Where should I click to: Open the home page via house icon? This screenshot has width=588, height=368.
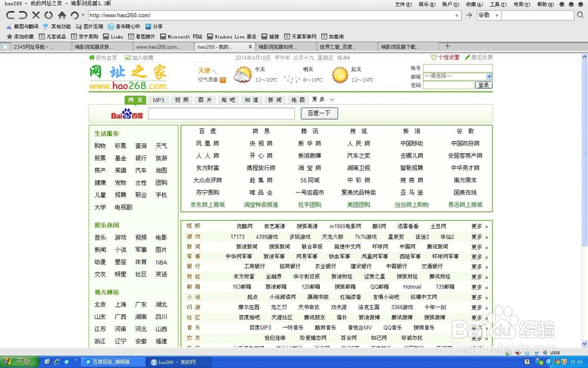[62, 15]
